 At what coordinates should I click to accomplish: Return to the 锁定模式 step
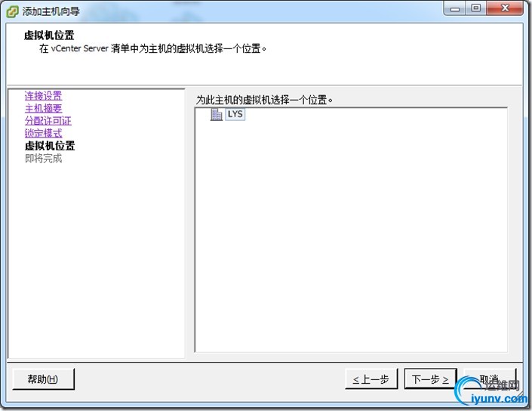[44, 133]
